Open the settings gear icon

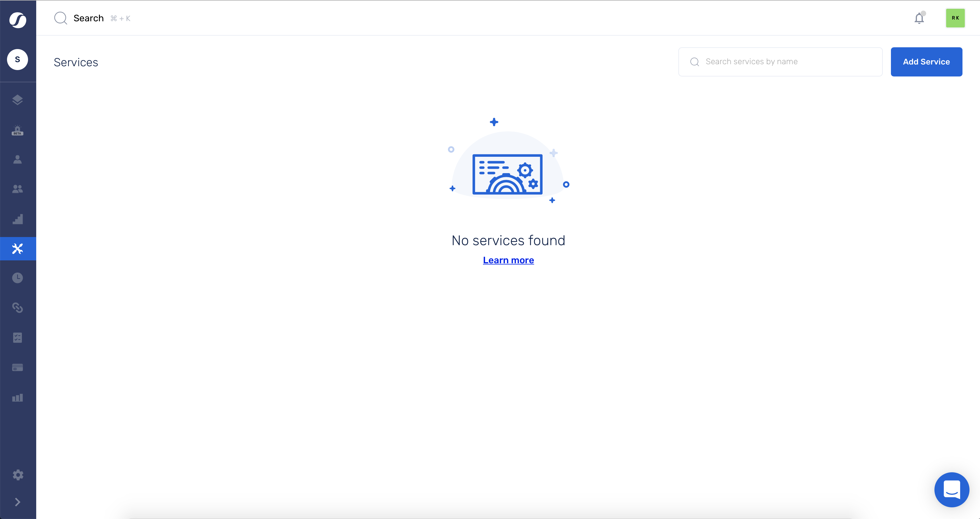(18, 475)
